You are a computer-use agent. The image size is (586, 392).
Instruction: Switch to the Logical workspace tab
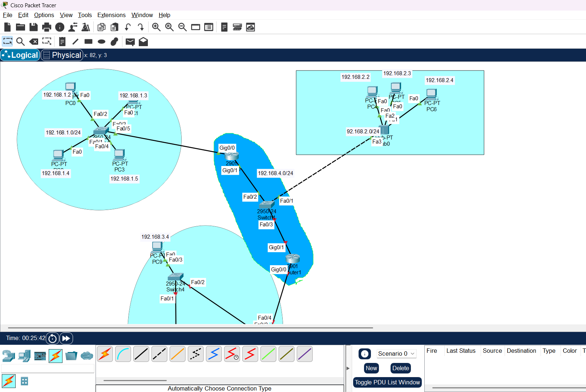click(20, 55)
